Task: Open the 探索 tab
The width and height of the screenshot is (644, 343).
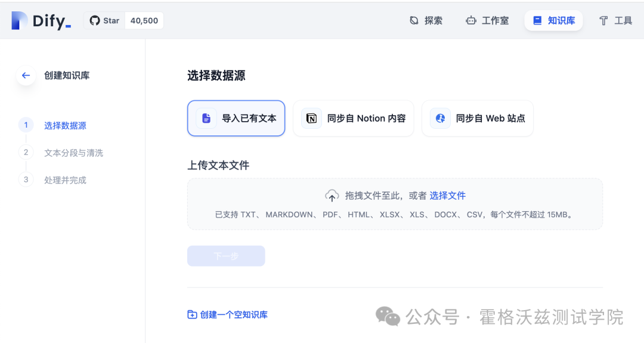Action: tap(426, 20)
